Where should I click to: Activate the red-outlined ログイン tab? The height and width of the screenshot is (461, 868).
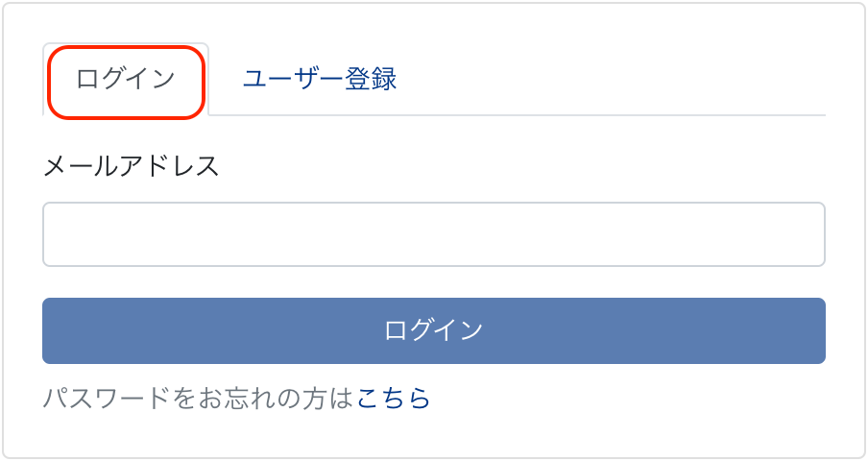(x=126, y=80)
